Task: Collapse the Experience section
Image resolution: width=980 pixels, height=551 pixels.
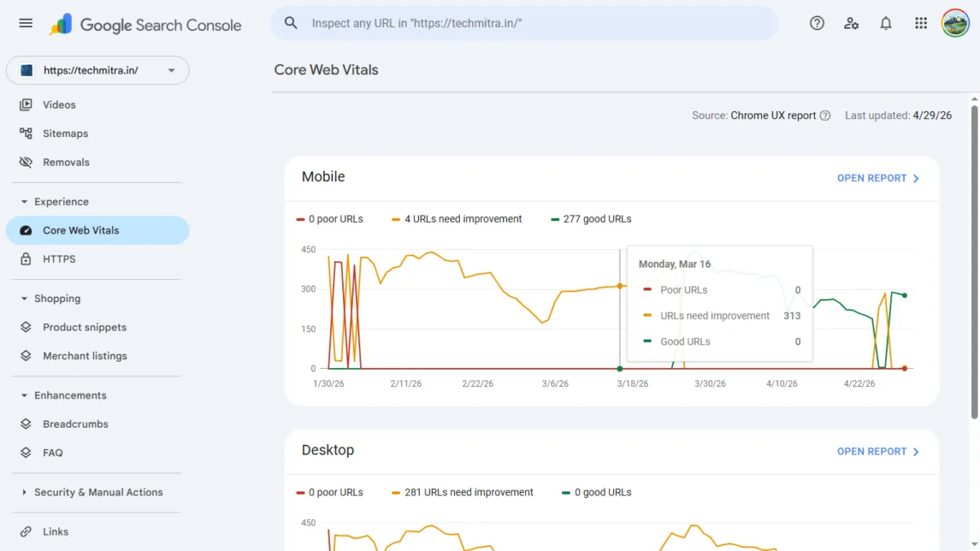Action: [24, 202]
